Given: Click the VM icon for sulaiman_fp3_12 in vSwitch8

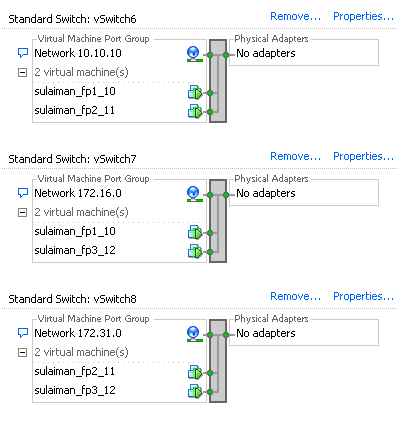Looking at the screenshot, I should click(x=195, y=391).
